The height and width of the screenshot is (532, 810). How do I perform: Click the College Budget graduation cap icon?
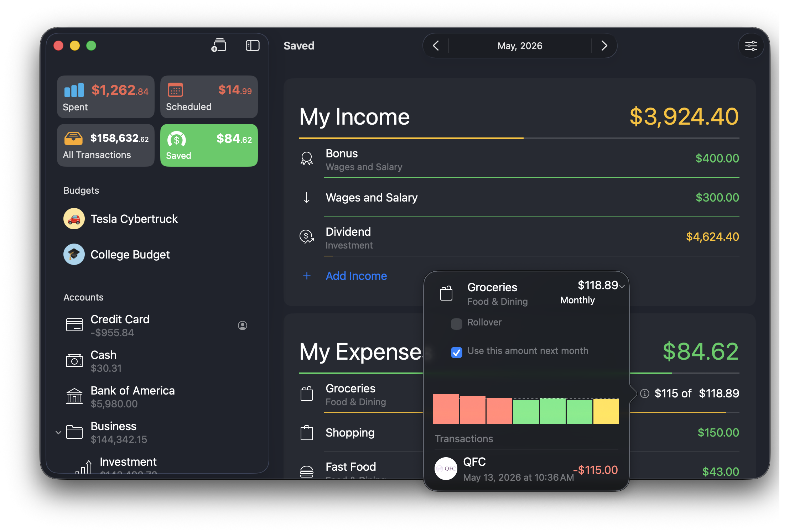point(74,254)
